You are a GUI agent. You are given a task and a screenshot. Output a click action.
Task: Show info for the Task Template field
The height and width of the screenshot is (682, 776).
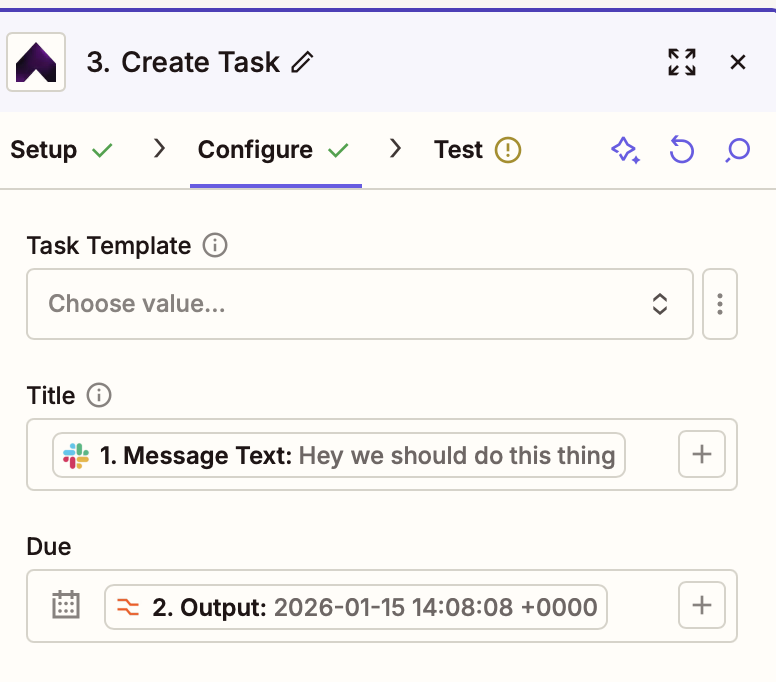click(214, 245)
